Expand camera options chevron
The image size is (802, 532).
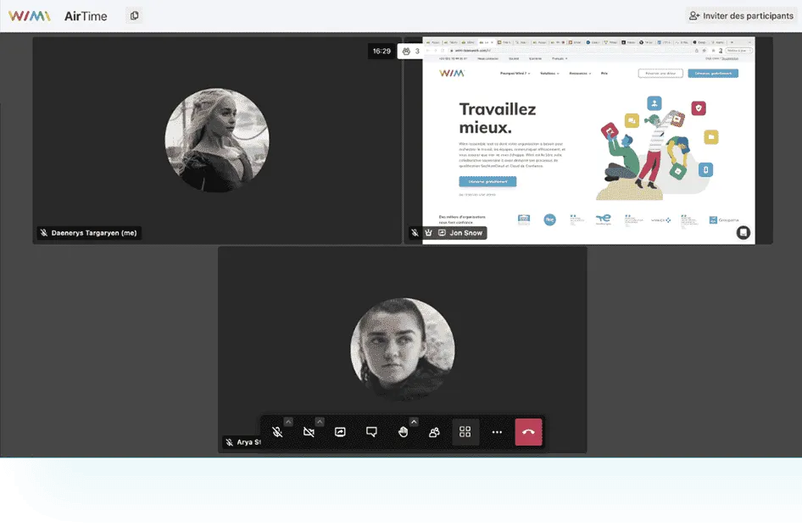pos(320,422)
